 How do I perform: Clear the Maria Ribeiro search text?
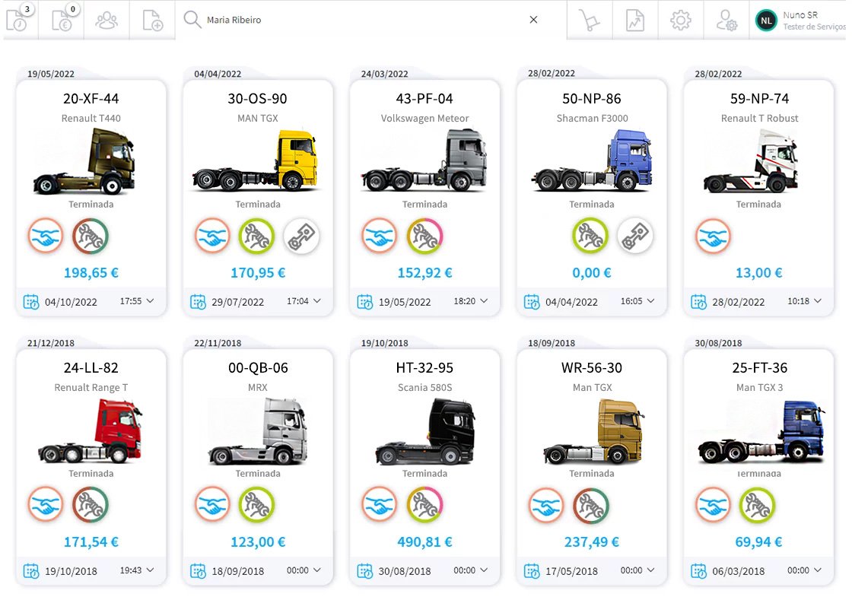click(533, 20)
